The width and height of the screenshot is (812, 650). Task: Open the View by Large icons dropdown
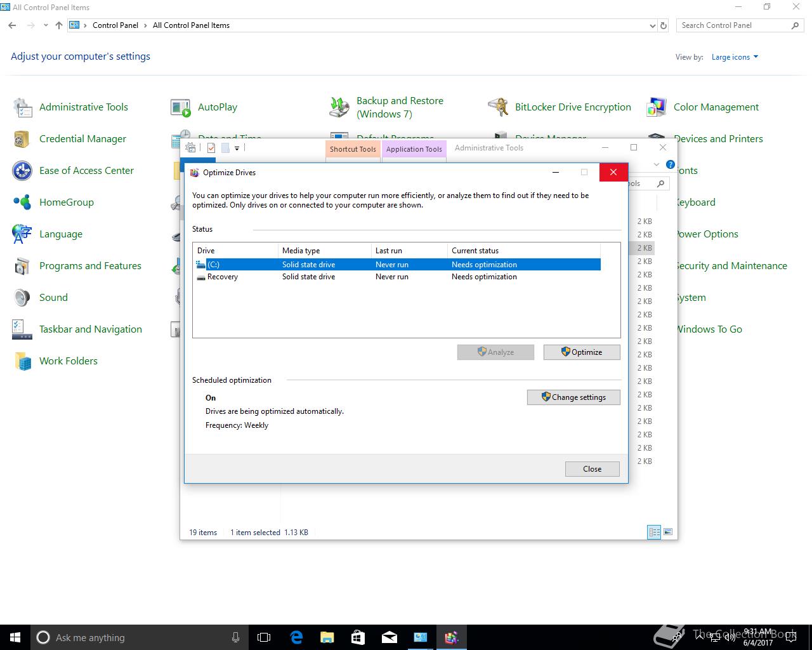click(x=735, y=57)
